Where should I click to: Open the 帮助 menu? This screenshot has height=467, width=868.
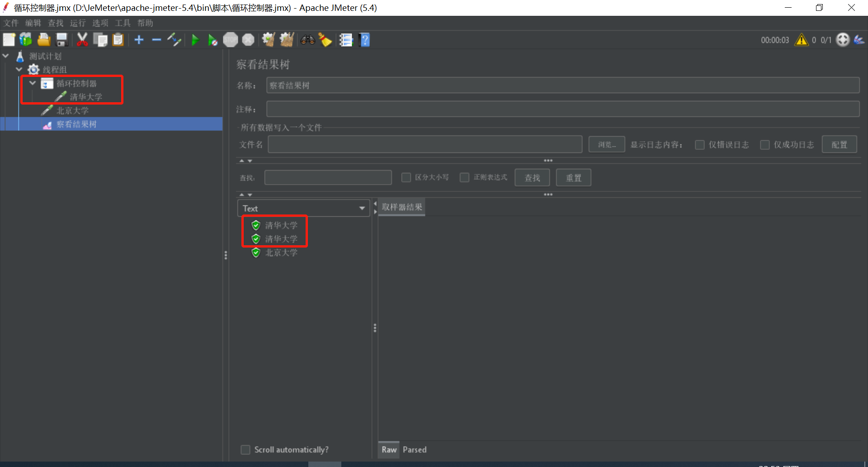tap(145, 23)
